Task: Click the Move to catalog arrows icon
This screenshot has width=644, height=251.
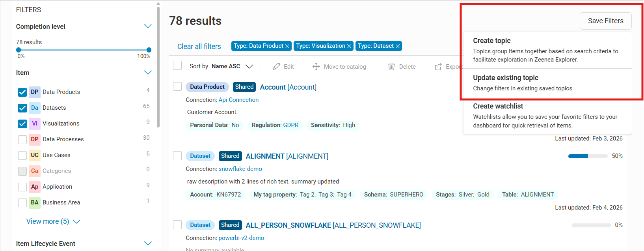Action: pos(316,66)
